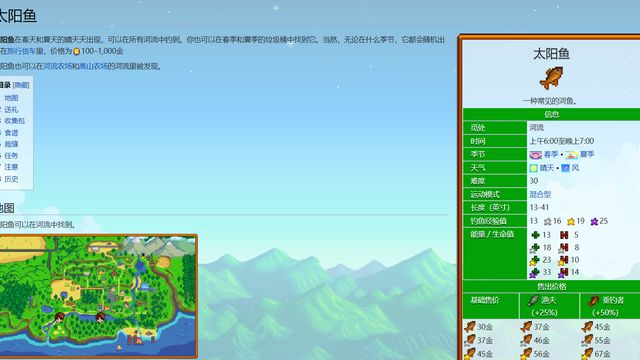Jump to the 历史 section in contents
640x360 pixels.
point(11,179)
